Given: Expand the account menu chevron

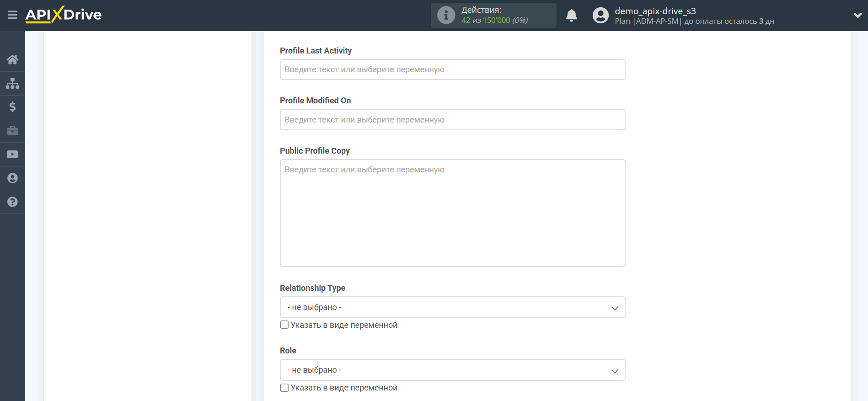Looking at the screenshot, I should point(857,15).
